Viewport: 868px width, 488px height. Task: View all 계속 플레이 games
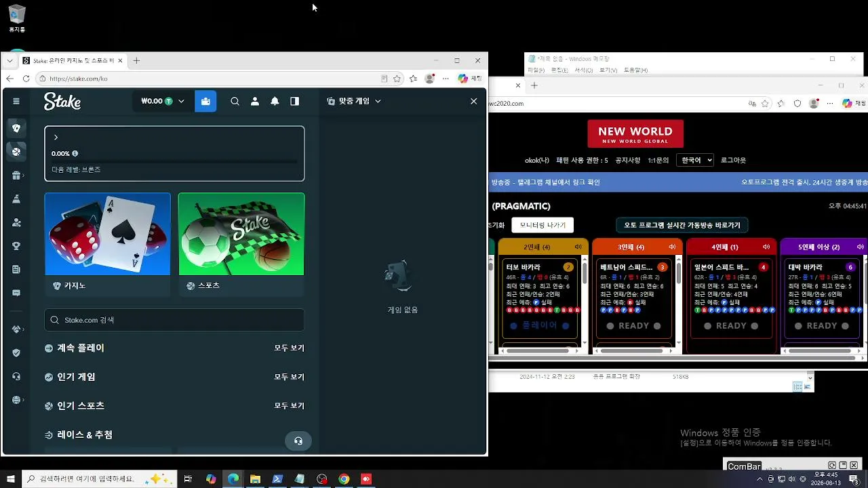coord(289,348)
